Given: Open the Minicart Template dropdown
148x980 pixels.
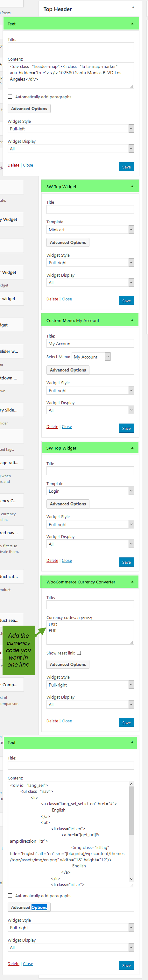Looking at the screenshot, I should [90, 229].
